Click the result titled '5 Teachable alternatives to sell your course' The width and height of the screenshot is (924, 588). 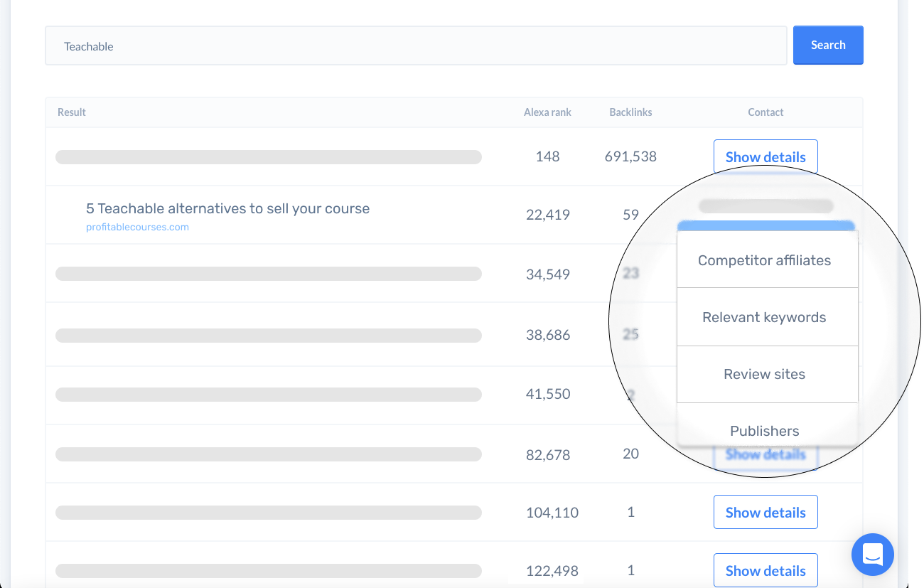point(227,208)
